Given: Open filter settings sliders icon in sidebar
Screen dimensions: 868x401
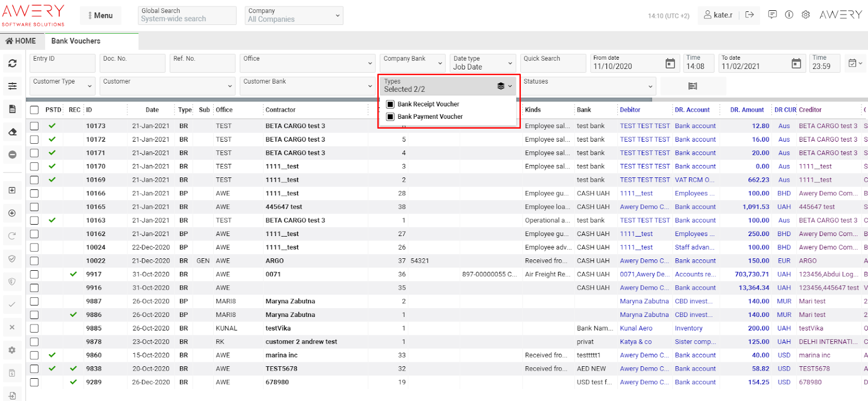Looking at the screenshot, I should [x=12, y=86].
